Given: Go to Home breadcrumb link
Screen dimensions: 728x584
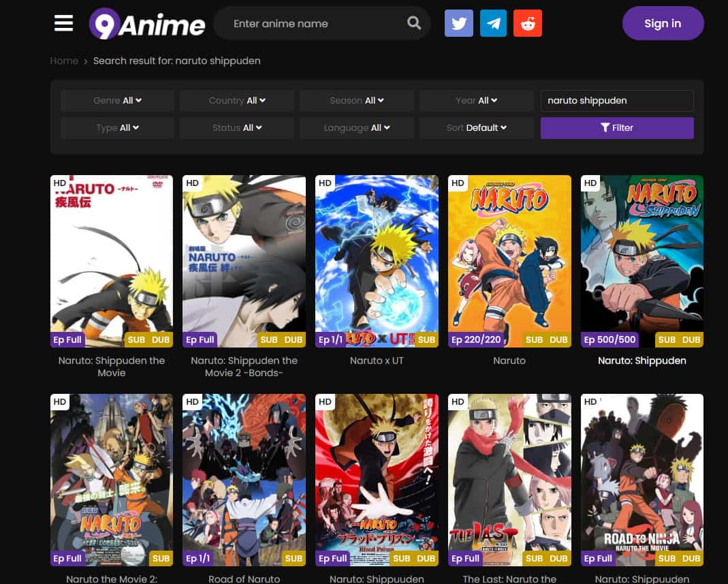Looking at the screenshot, I should click(x=64, y=61).
